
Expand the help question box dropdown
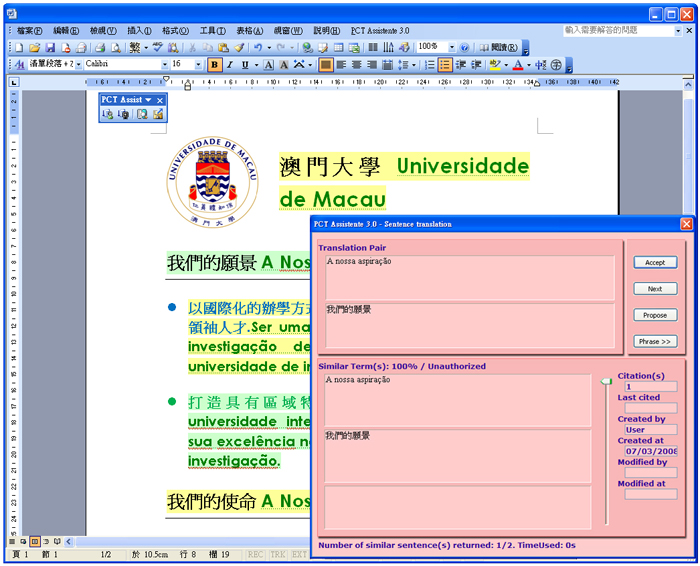[x=678, y=31]
